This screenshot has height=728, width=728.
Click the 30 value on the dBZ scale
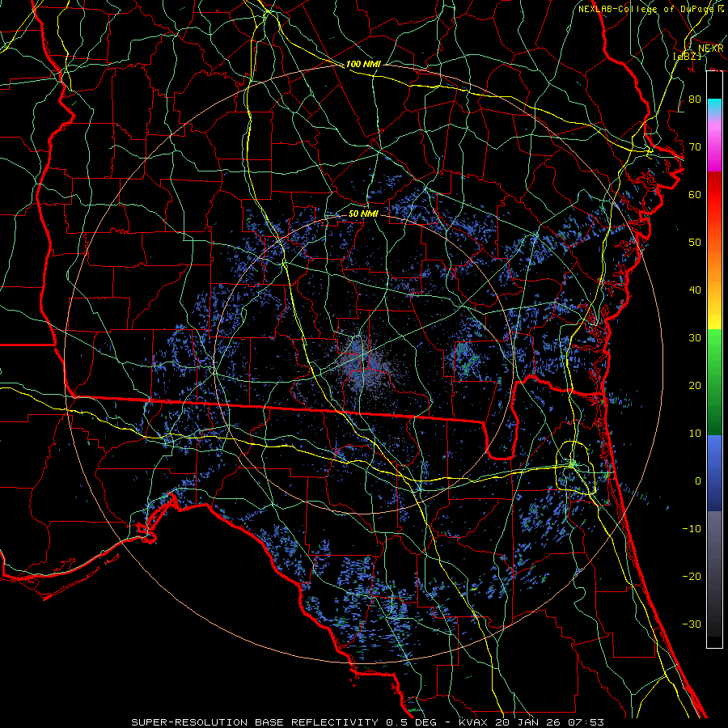[695, 338]
